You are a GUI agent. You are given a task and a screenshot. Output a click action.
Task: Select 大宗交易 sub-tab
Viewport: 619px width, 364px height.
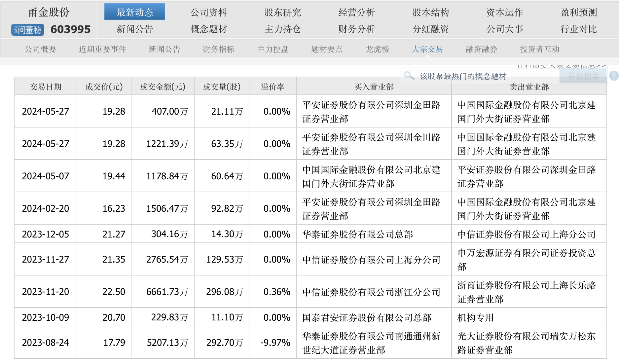pyautogui.click(x=427, y=49)
